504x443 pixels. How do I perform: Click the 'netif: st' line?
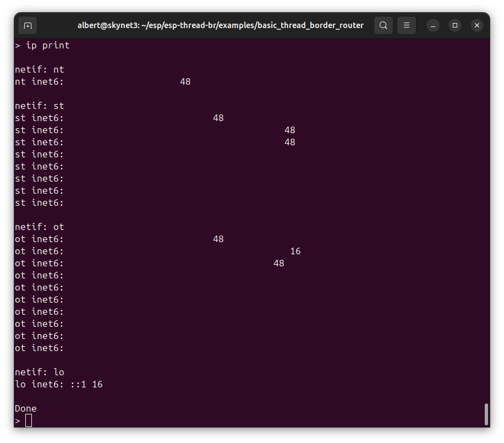pos(40,106)
